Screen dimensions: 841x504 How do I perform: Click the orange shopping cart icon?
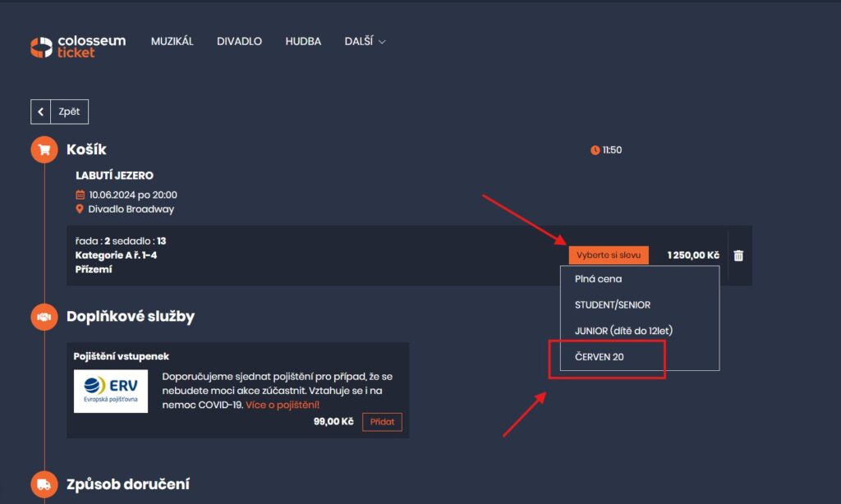tap(44, 150)
